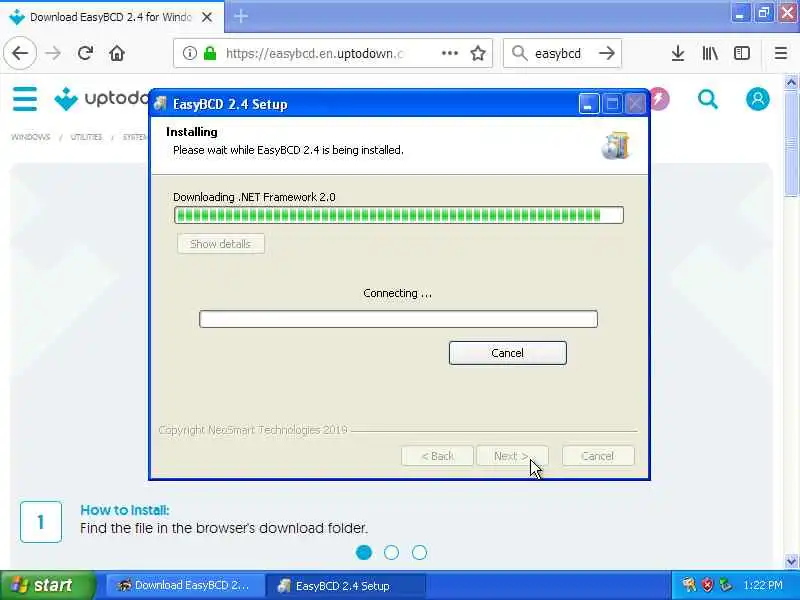Click the installer disc icon in setup header
Screen dimensions: 800x600
point(616,145)
